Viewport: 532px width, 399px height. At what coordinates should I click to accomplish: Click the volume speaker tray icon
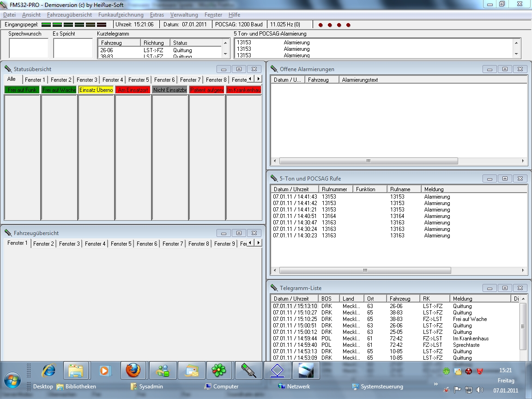(480, 390)
